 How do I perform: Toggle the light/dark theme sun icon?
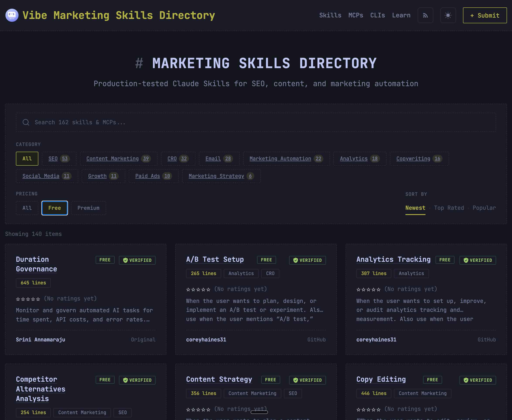[448, 15]
